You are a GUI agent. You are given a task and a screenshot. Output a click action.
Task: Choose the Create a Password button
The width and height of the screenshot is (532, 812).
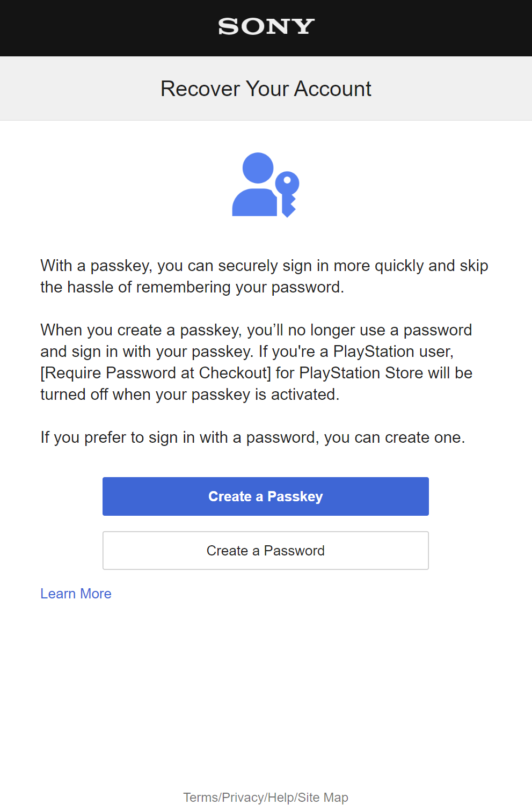pyautogui.click(x=266, y=551)
